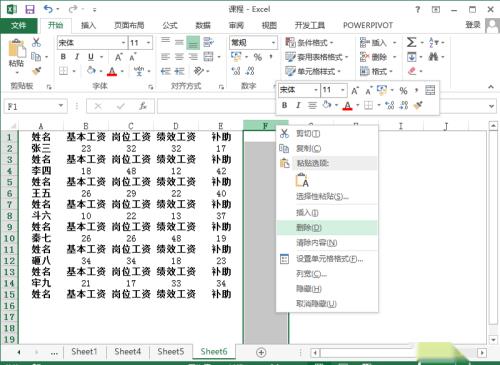
Task: Click the Copy icon in ribbon clipboard group
Action: point(36,57)
